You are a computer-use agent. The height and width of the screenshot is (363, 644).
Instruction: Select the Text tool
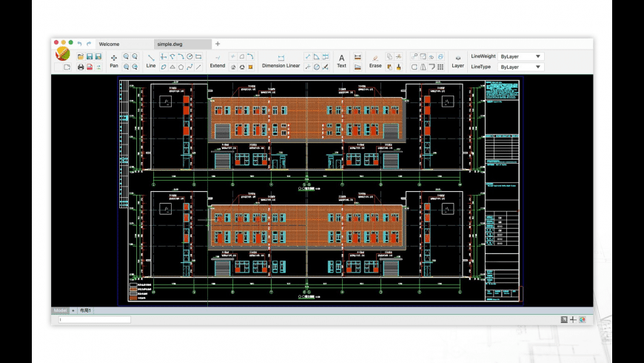tap(342, 61)
